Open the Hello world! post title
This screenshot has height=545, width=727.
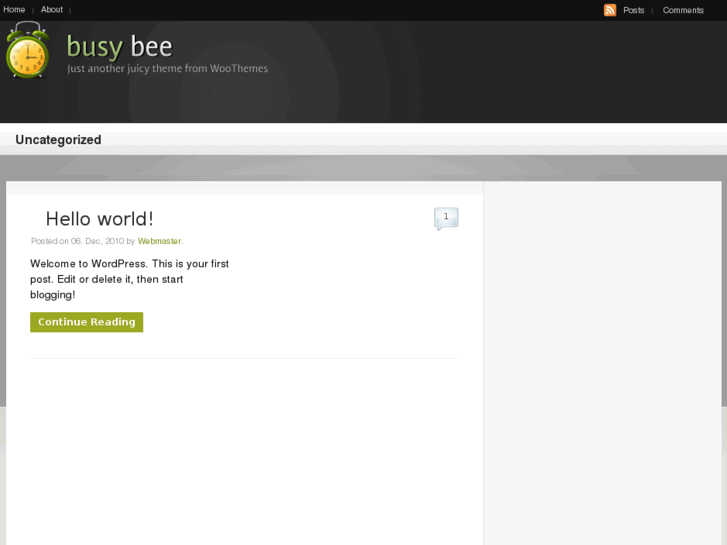(x=99, y=219)
